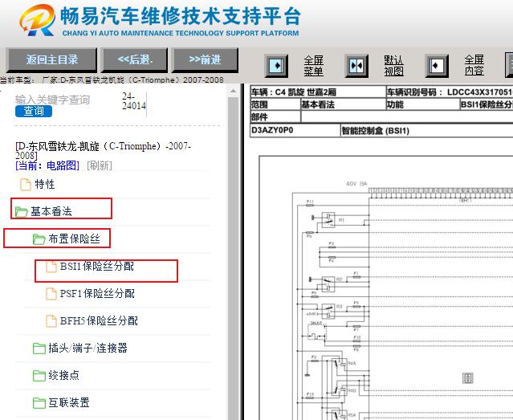Click the 功能 table header cell
Image resolution: width=513 pixels, height=420 pixels.
[423, 104]
